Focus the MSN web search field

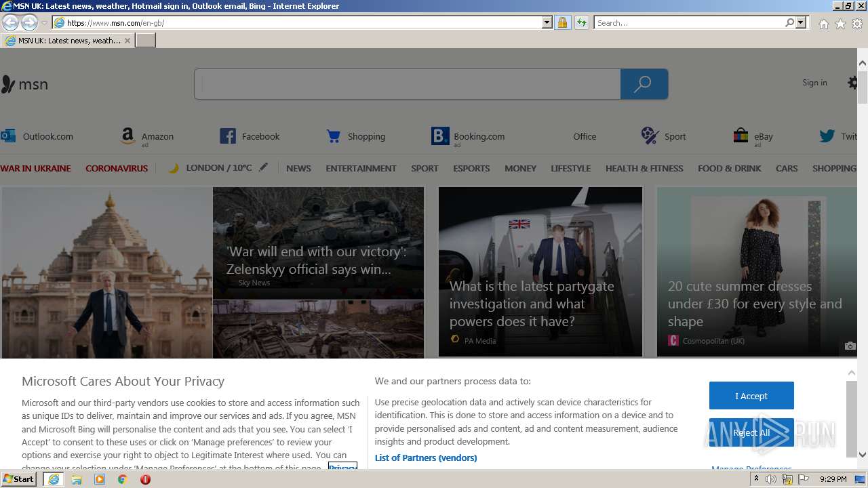click(x=408, y=84)
